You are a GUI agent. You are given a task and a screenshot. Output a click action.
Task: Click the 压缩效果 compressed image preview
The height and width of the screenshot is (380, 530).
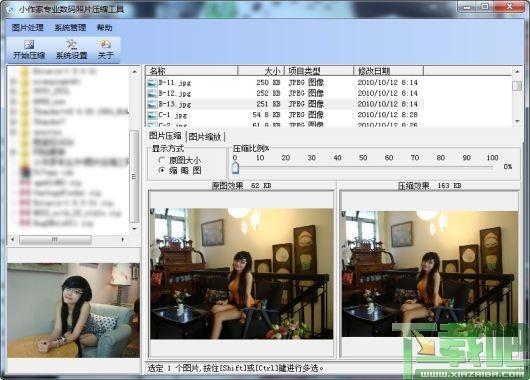[x=429, y=274]
